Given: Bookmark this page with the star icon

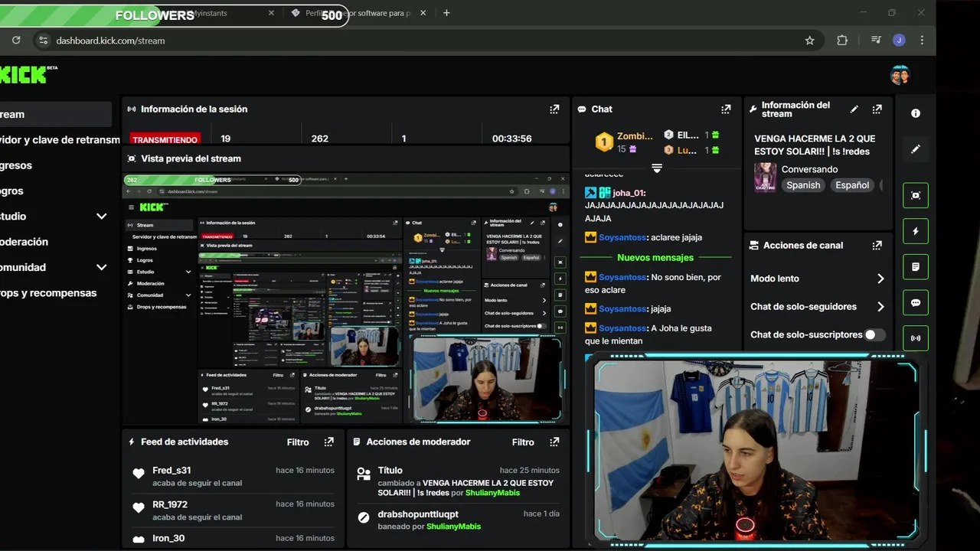Looking at the screenshot, I should click(x=810, y=41).
